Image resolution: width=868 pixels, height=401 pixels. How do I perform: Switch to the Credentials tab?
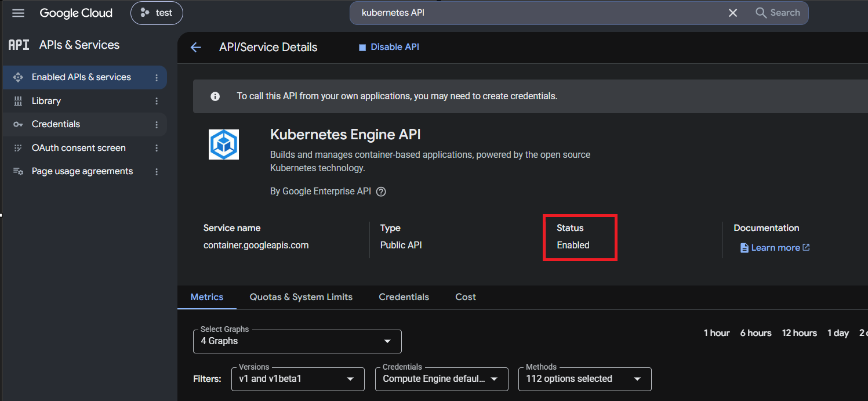404,297
